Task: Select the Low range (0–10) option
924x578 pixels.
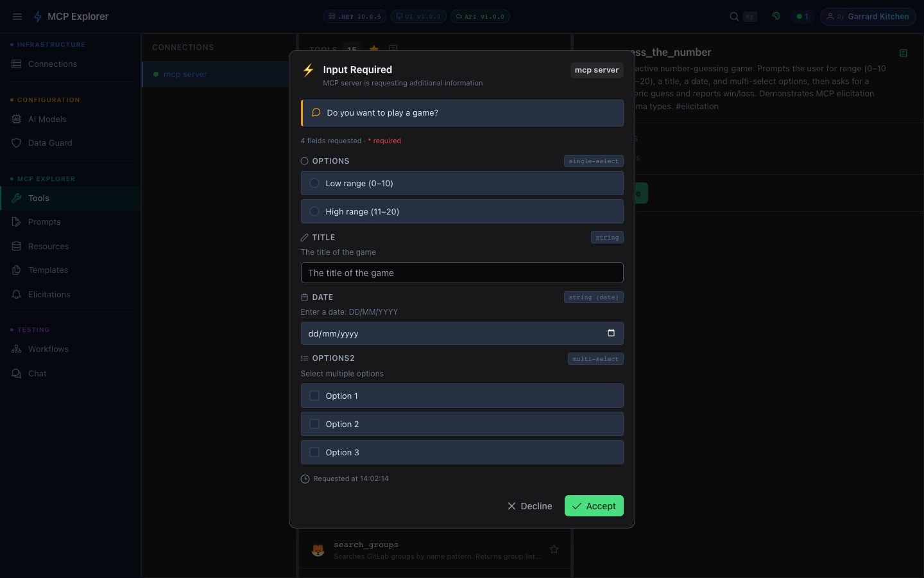Action: pos(462,183)
